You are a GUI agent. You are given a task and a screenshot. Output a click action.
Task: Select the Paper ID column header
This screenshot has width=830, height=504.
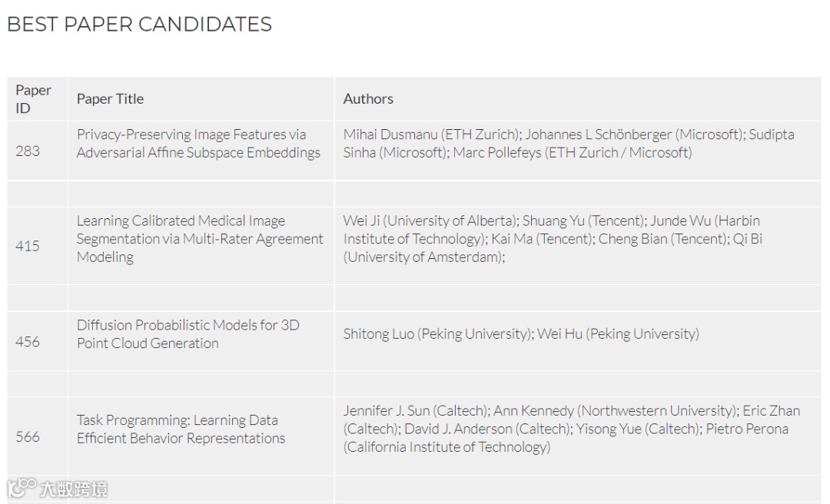[x=33, y=99]
